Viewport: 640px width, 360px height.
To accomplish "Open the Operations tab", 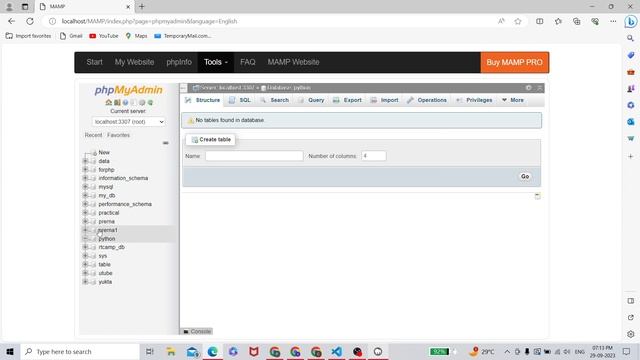I will coord(427,100).
